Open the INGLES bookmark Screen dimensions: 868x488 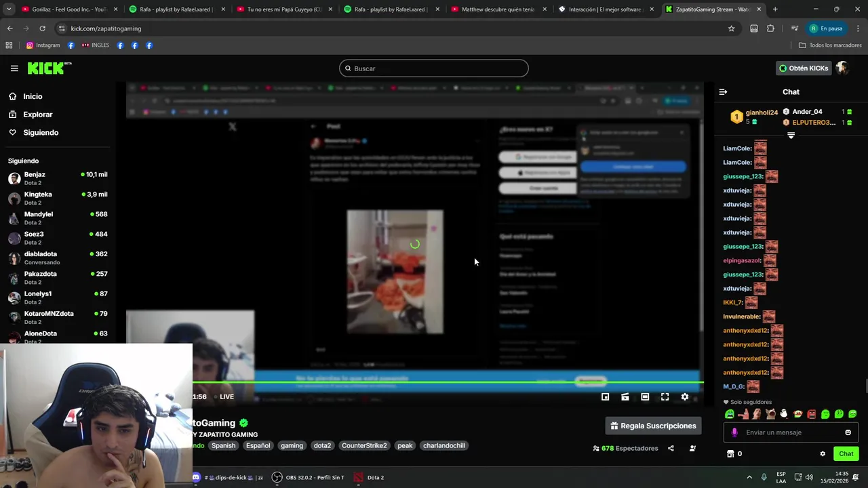point(95,45)
